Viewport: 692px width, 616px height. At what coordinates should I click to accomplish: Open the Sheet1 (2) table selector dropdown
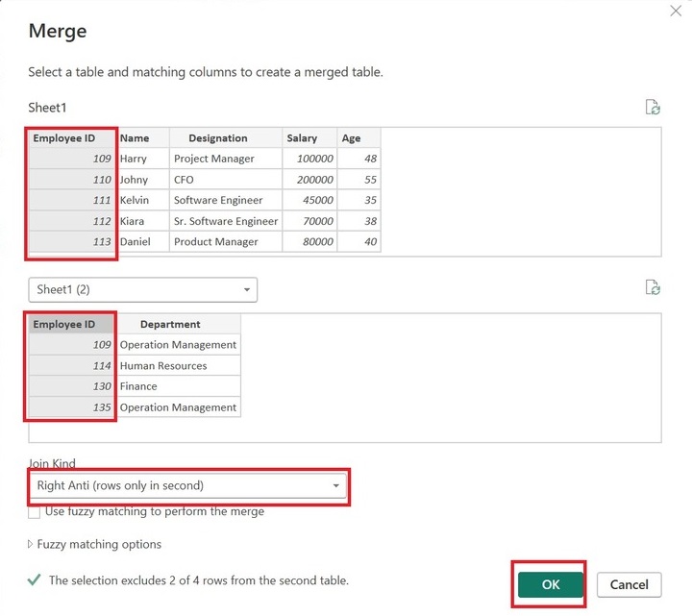(x=142, y=289)
